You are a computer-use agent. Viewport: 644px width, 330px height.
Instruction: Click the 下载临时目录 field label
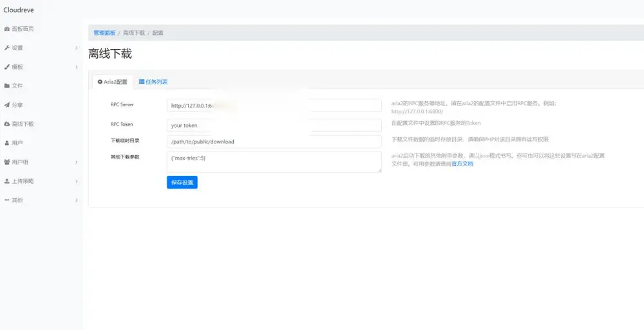[125, 141]
